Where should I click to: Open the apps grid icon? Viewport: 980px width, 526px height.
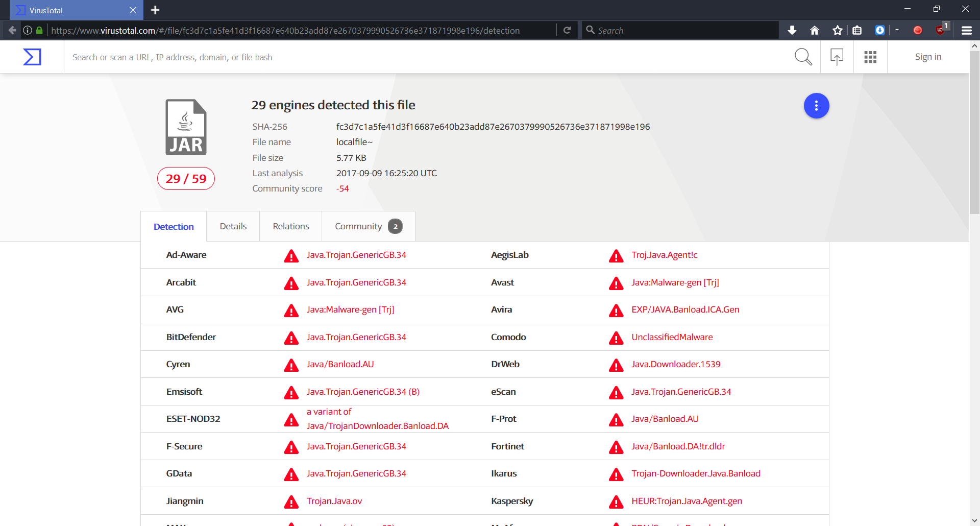870,57
